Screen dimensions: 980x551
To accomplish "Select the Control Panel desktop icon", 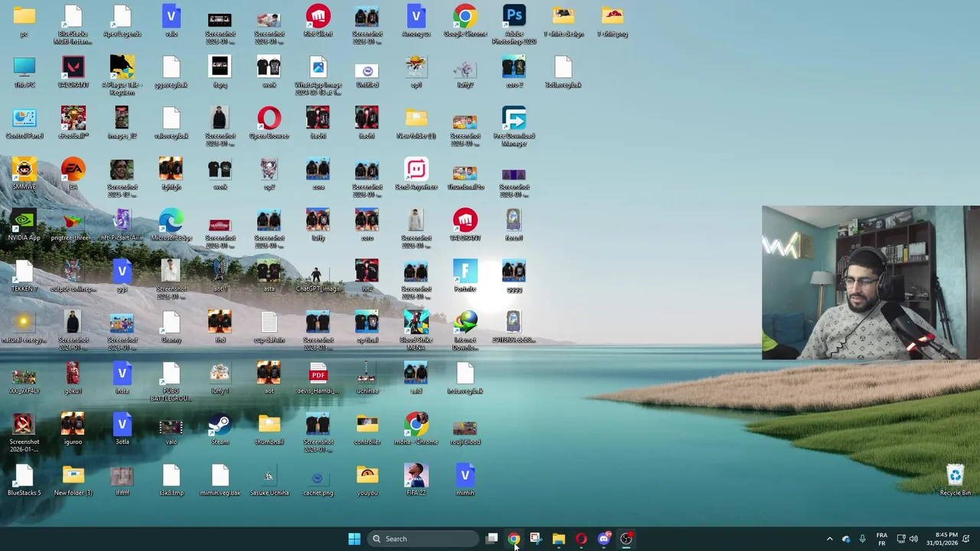I will click(x=24, y=124).
